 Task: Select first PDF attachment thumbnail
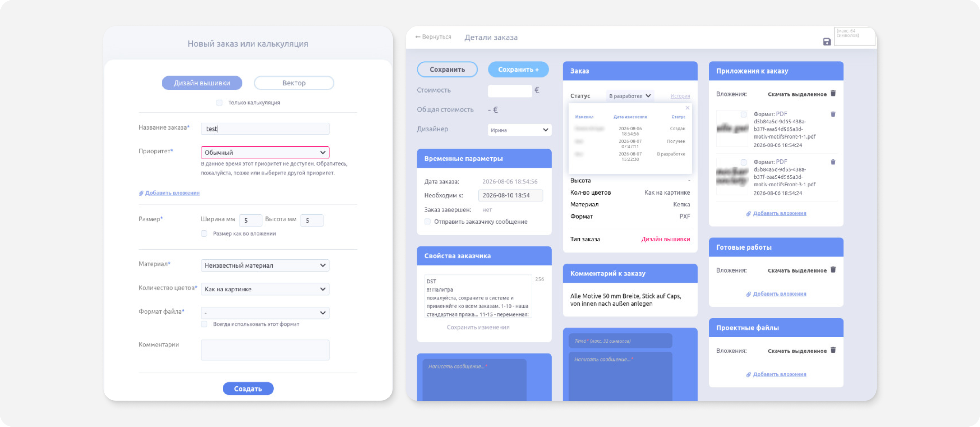click(x=732, y=129)
